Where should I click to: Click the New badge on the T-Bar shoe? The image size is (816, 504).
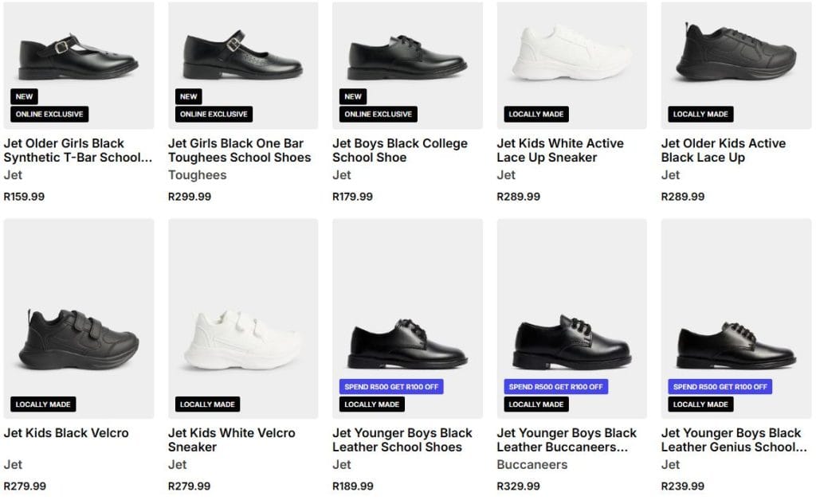[x=25, y=97]
